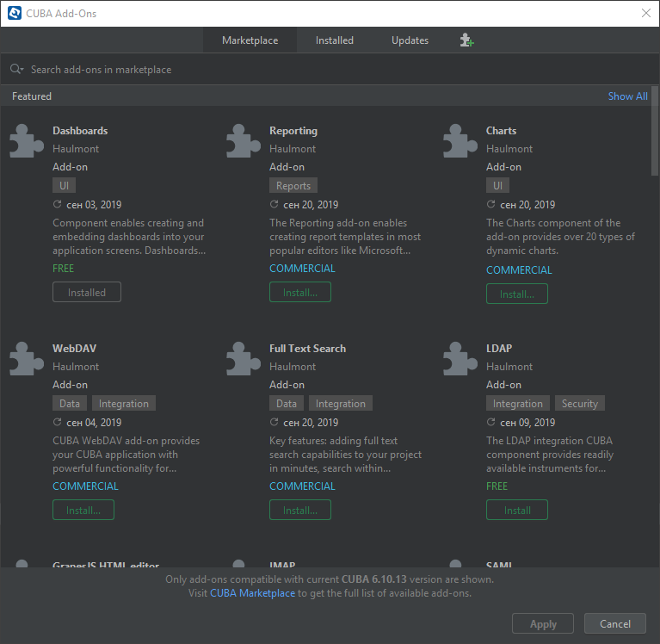Install the LDAP add-on
The height and width of the screenshot is (644, 660).
pyautogui.click(x=517, y=510)
